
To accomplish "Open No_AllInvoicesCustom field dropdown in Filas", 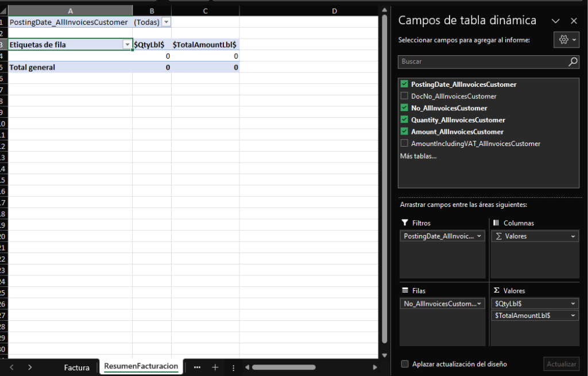I will click(x=479, y=304).
